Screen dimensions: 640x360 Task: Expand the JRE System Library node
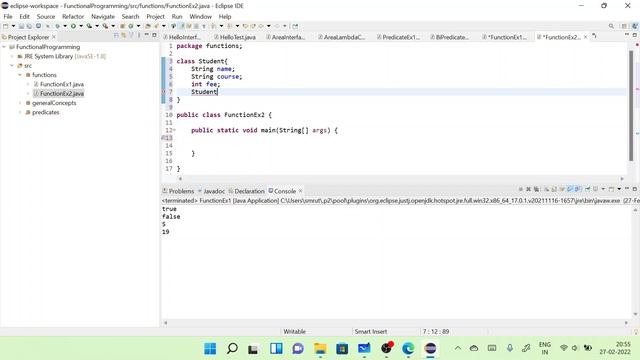(12, 56)
